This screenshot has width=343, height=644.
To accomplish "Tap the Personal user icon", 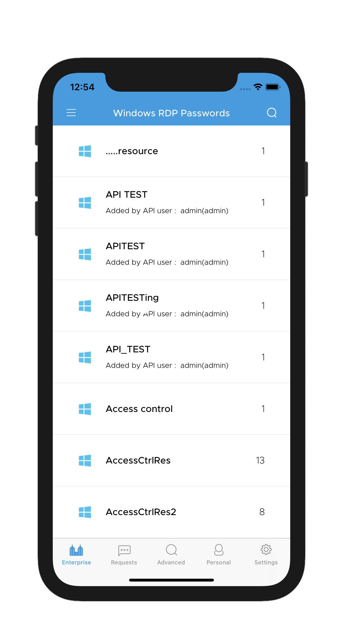I will [219, 550].
